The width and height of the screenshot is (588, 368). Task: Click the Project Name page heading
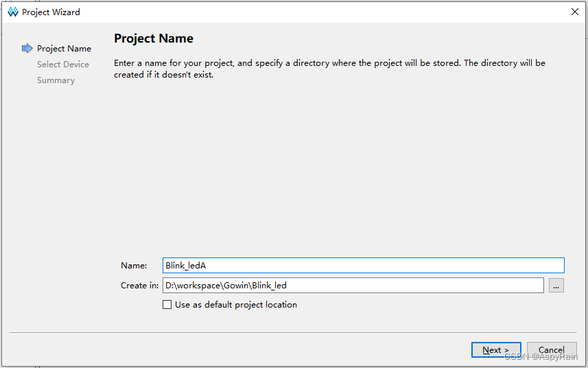pos(154,38)
